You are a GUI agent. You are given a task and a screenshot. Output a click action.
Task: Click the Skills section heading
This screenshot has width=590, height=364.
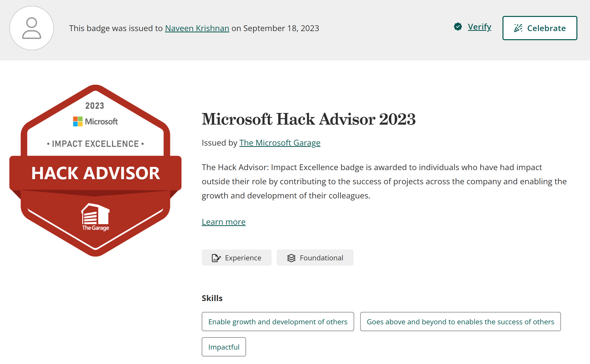click(212, 298)
